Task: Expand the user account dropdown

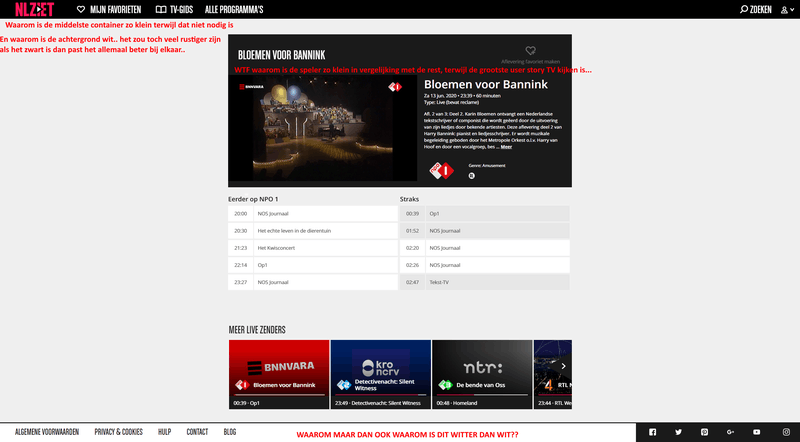Action: (x=787, y=10)
